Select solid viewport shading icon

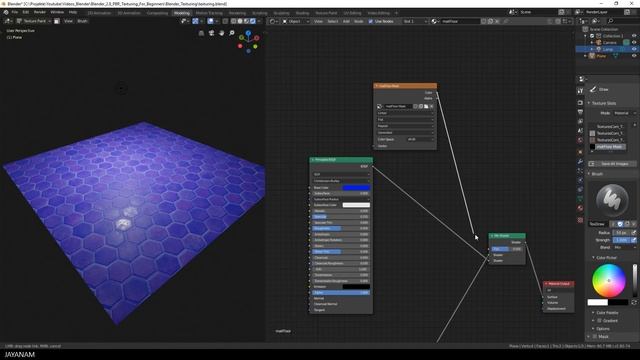click(x=240, y=21)
